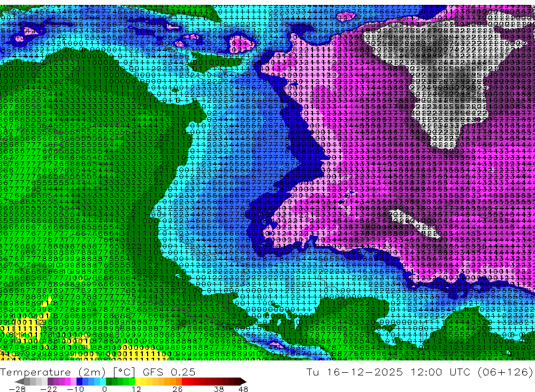Select the dark gray left arrow end of color bar
The image size is (535, 392).
click(x=20, y=381)
